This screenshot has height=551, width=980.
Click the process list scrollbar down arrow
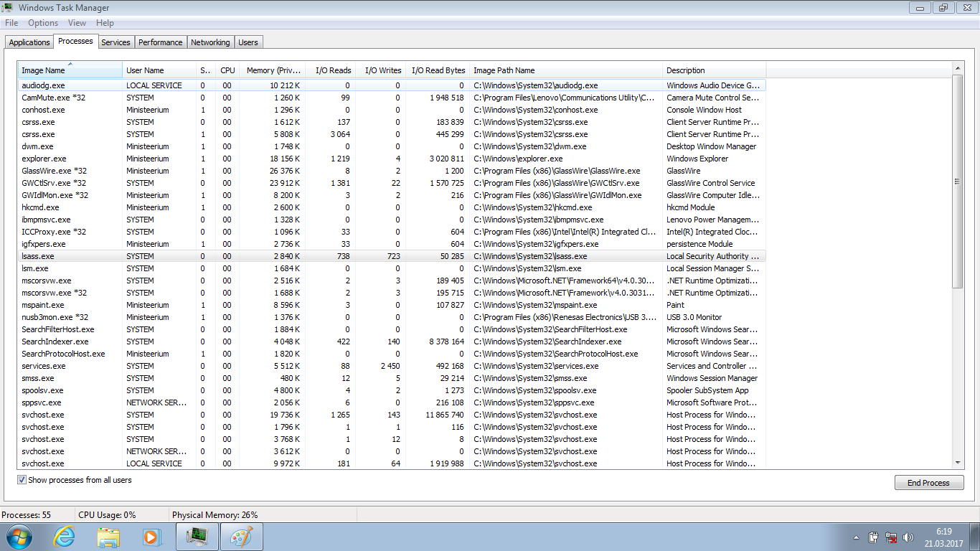click(x=957, y=463)
